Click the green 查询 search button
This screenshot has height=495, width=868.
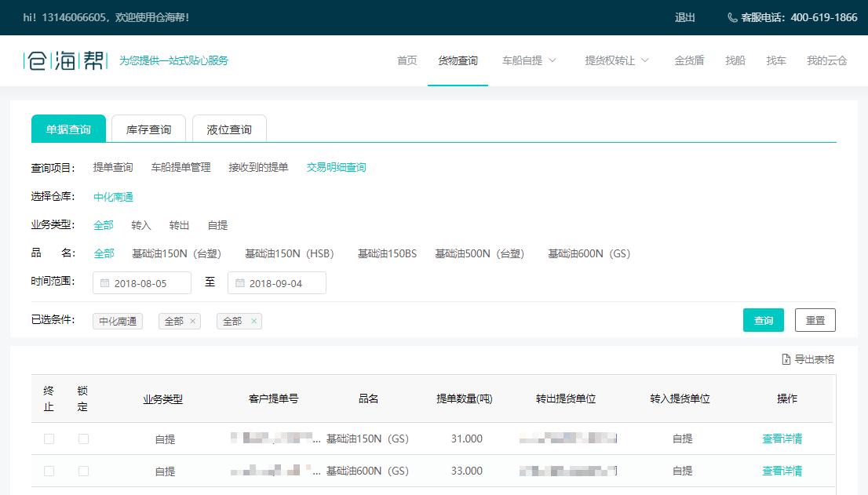762,320
